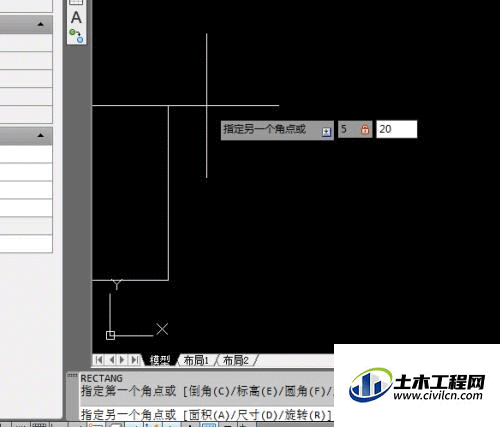500x427 pixels.
Task: Go to next layout tab arrow
Action: pyautogui.click(x=122, y=360)
